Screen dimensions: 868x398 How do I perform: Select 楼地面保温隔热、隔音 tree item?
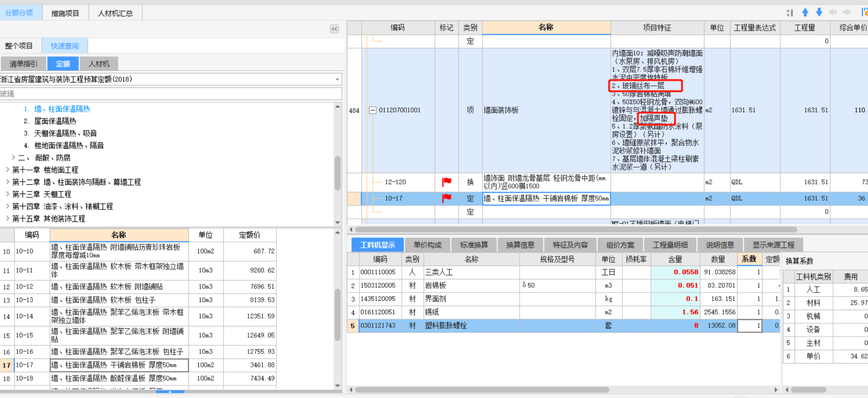69,145
